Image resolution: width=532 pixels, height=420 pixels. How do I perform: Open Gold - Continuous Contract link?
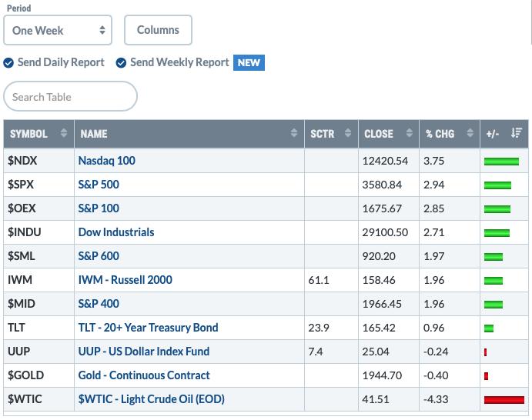[144, 375]
